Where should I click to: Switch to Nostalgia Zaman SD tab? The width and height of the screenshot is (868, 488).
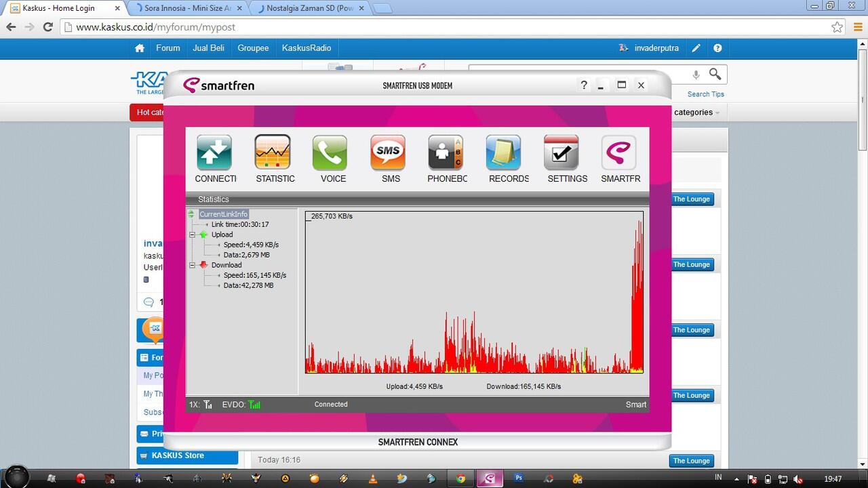pyautogui.click(x=311, y=8)
